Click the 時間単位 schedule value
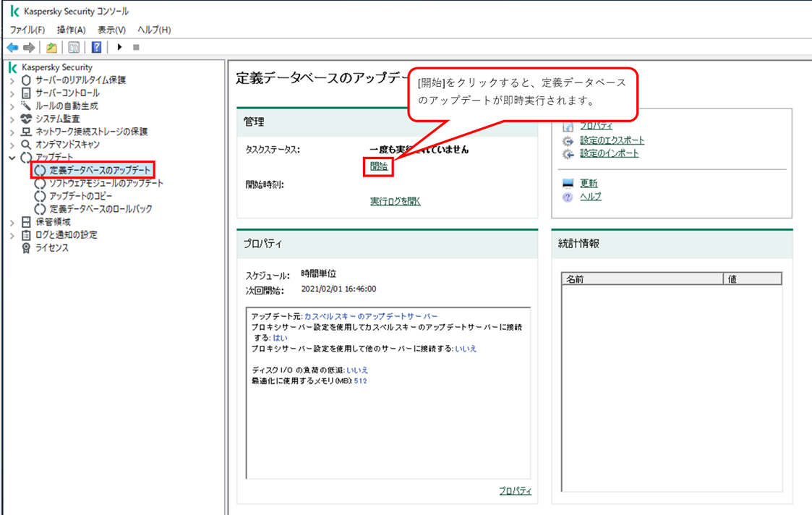812x515 pixels. tap(318, 274)
